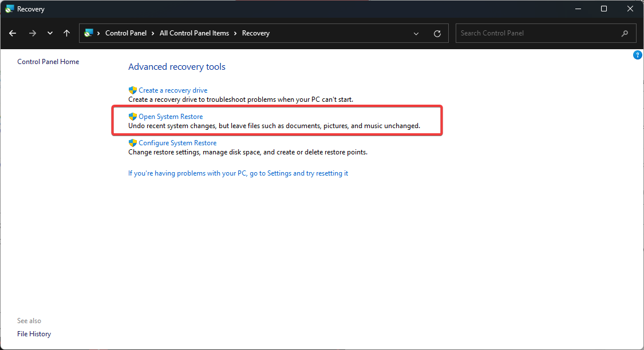
Task: Expand chevron after Control Panel breadcrumb
Action: [x=153, y=33]
